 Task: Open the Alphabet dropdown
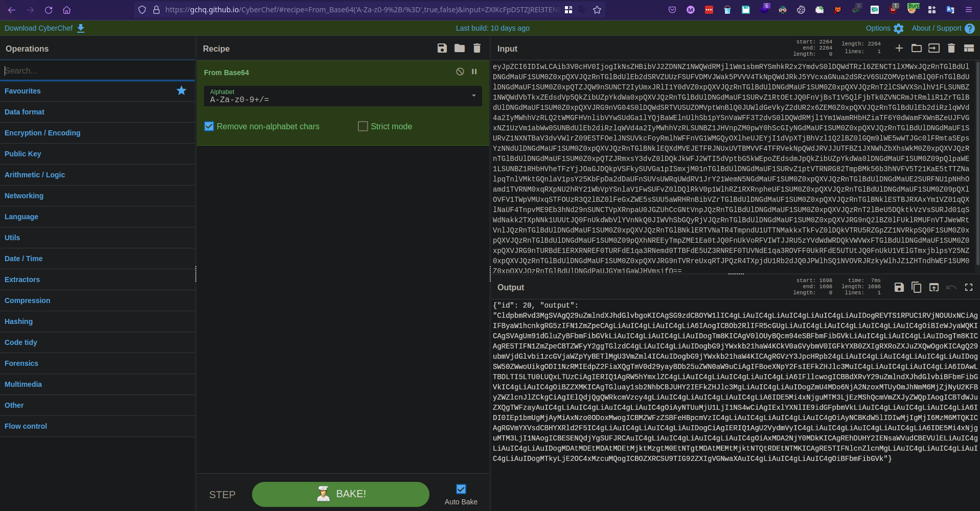pyautogui.click(x=473, y=96)
